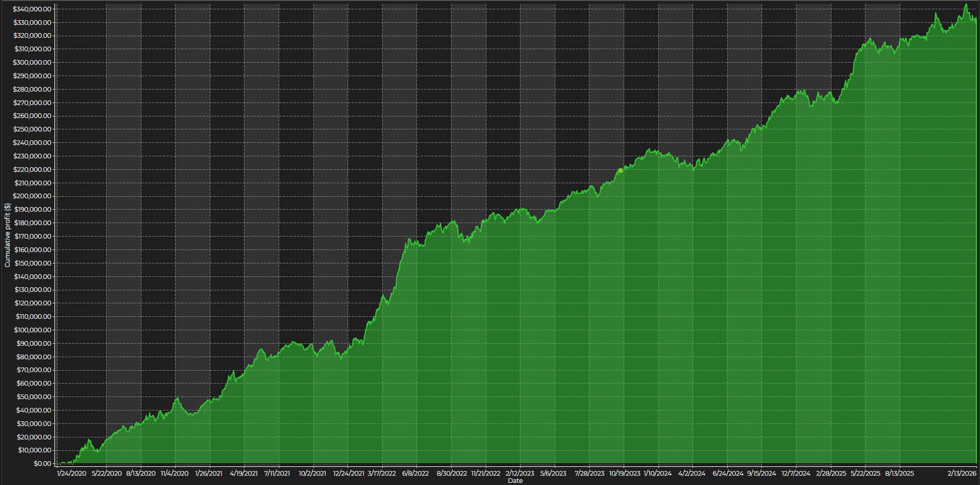Click the 'Cumulative profit ($)' axis title
The height and width of the screenshot is (485, 980).
7,235
